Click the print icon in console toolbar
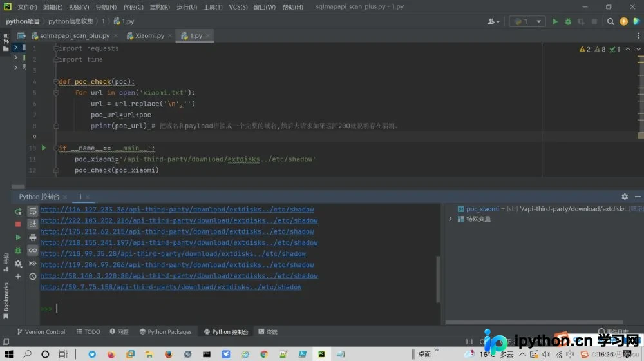Screen dimensions: 644x361 coord(32,237)
